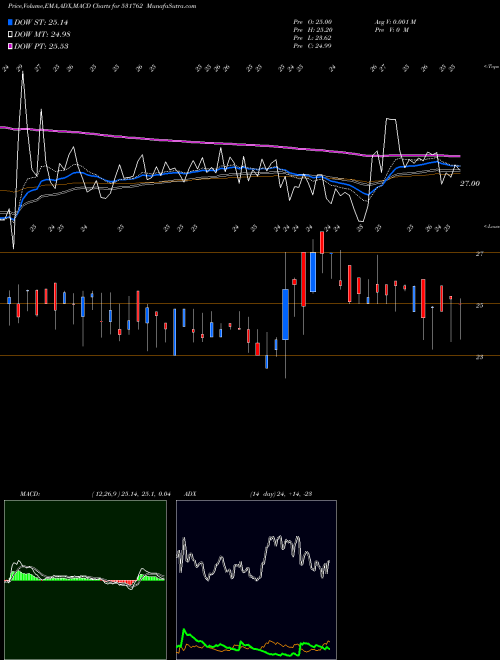
Task: Click the '<Tops' marker label
Action: [491, 67]
